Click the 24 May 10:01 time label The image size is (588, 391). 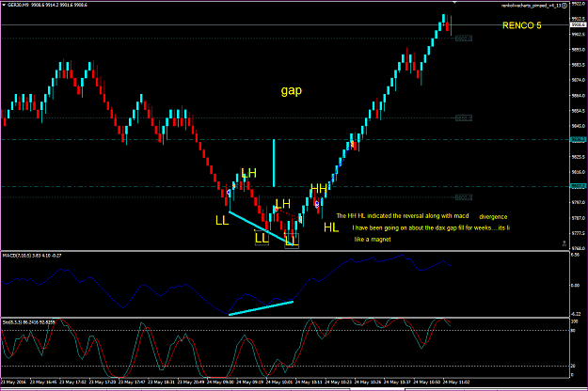click(279, 383)
